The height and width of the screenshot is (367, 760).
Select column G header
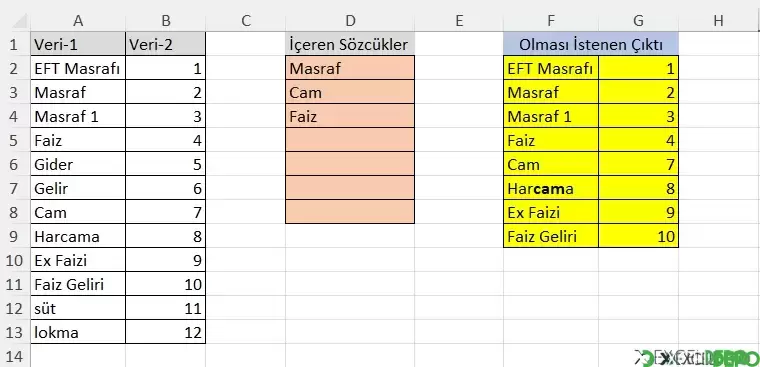point(638,20)
